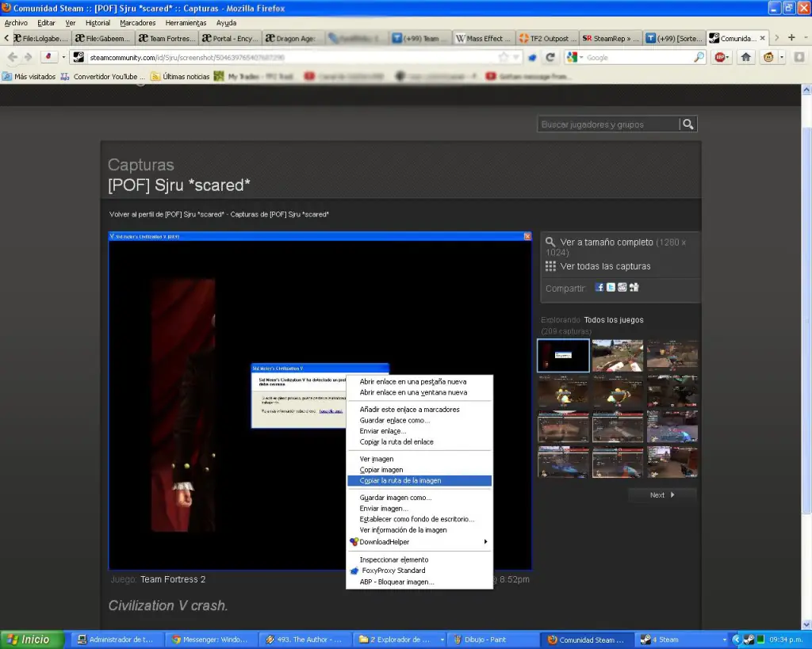812x649 pixels.
Task: Click the Greasemonkey monkey icon
Action: click(x=768, y=57)
